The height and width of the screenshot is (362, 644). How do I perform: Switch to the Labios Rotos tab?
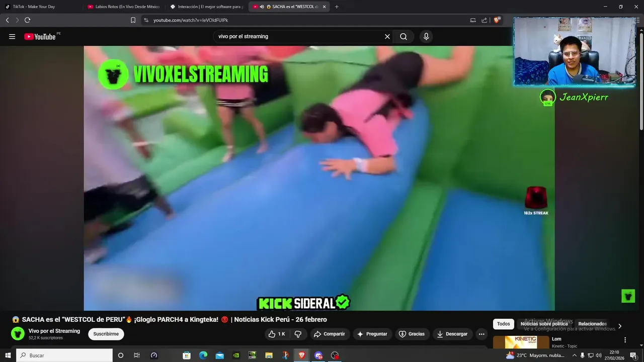click(x=124, y=7)
